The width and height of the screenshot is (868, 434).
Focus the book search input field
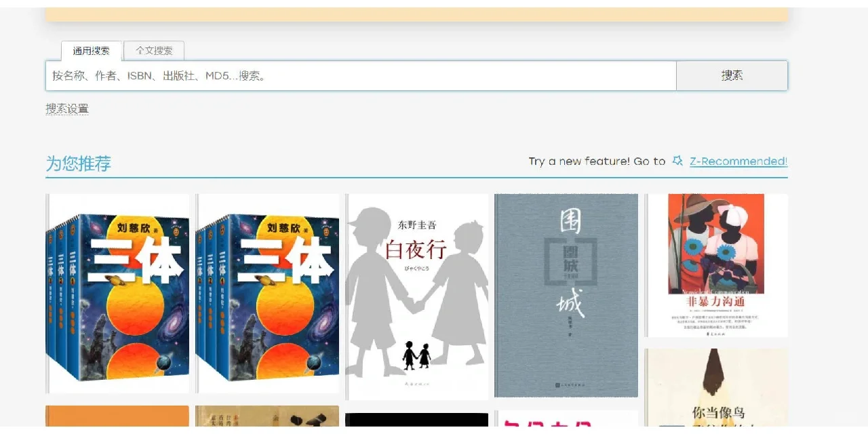click(x=361, y=76)
